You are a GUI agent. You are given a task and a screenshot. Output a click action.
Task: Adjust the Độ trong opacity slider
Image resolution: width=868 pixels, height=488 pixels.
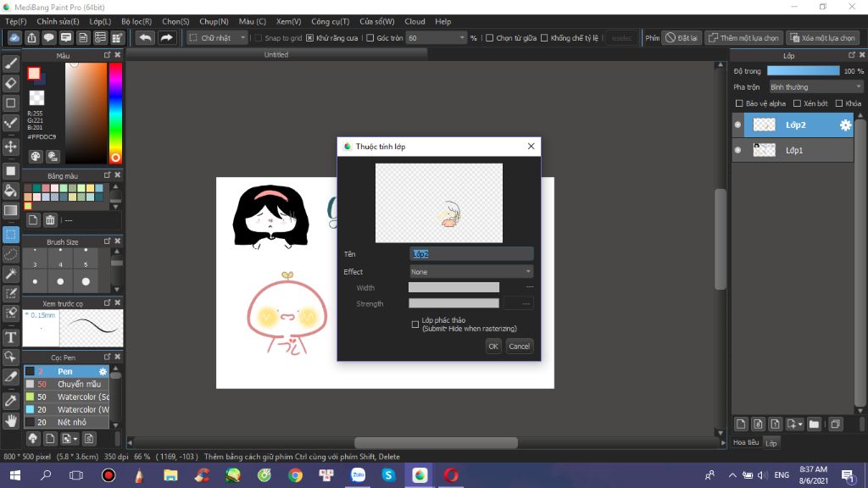click(x=804, y=71)
